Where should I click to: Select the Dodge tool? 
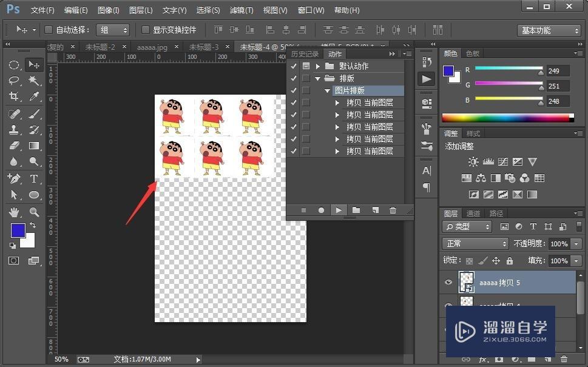[x=34, y=161]
